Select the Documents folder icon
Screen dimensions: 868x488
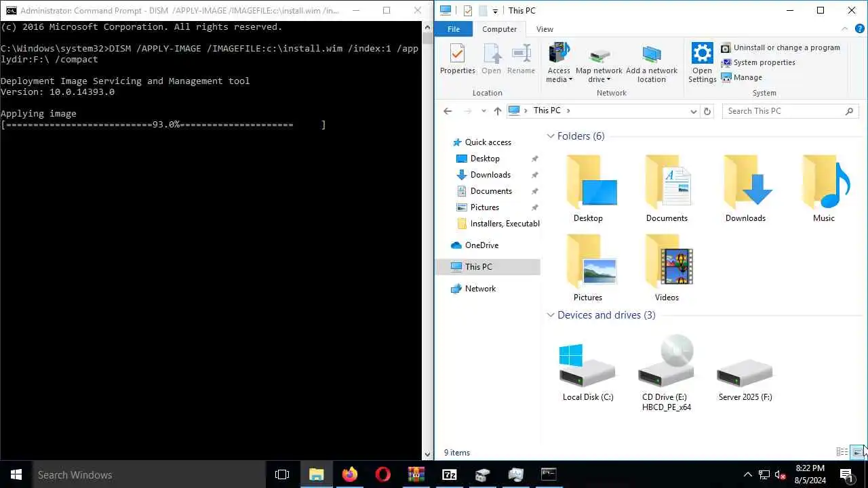coord(667,188)
